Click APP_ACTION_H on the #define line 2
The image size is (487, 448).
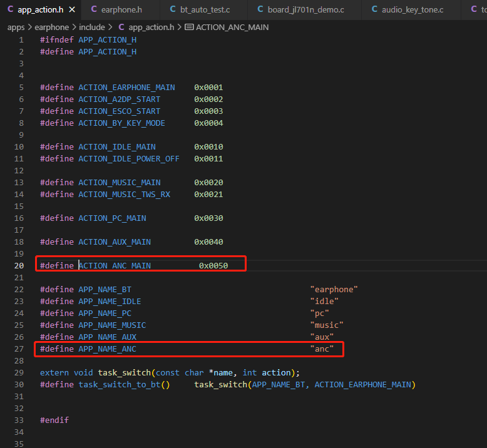tap(107, 52)
